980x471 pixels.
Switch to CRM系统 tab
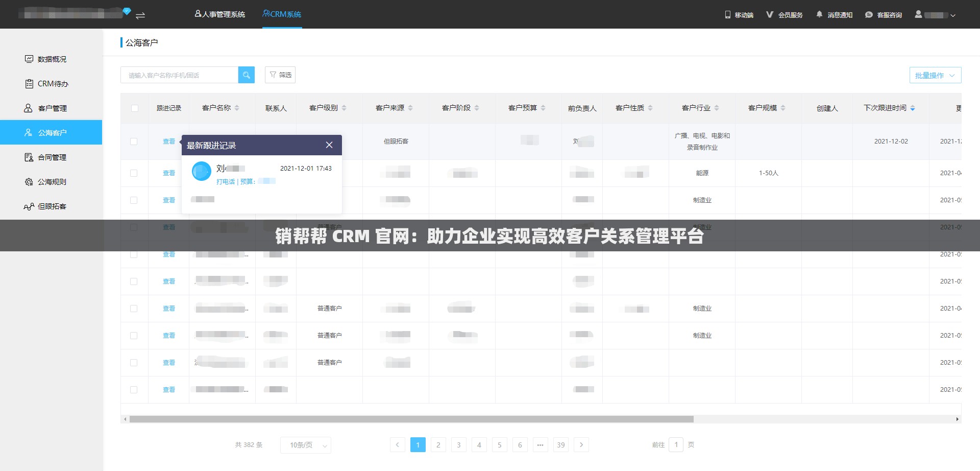click(282, 14)
